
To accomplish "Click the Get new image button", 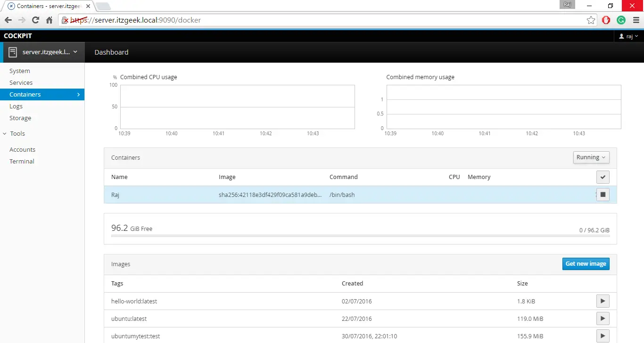I will pyautogui.click(x=586, y=264).
